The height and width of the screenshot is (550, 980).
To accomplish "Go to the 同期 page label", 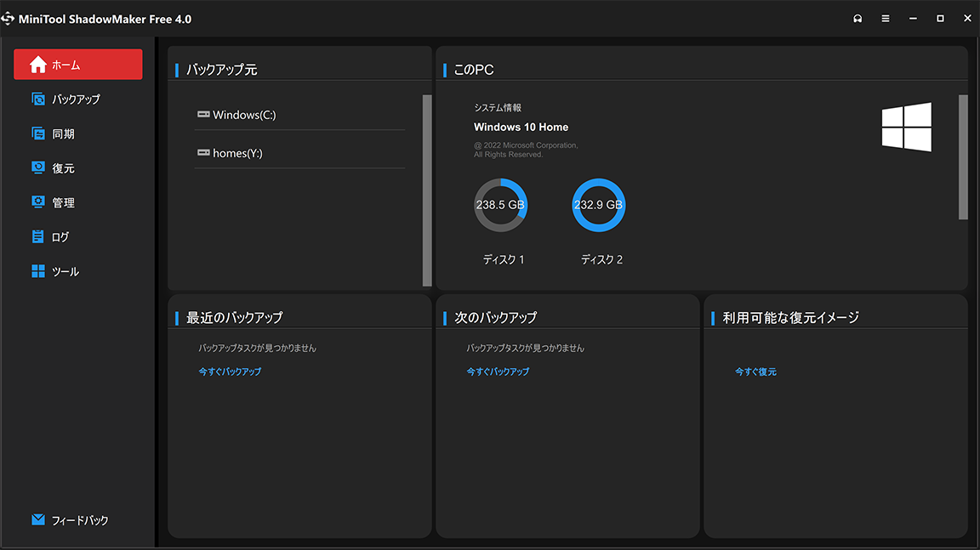I will click(x=63, y=134).
